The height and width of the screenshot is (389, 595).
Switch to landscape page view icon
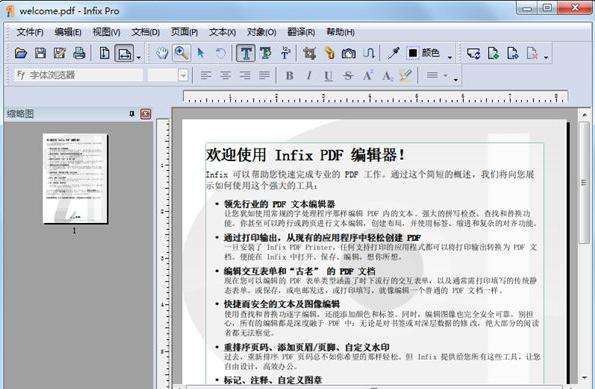click(x=124, y=54)
